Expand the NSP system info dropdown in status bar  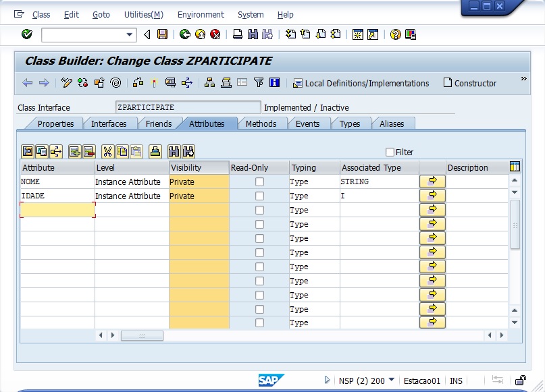(392, 381)
